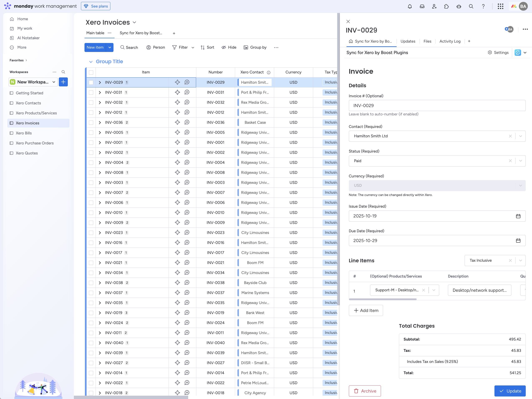This screenshot has height=399, width=532.
Task: Open the Tax Inclusive dropdown in Line Items
Action: click(x=521, y=260)
